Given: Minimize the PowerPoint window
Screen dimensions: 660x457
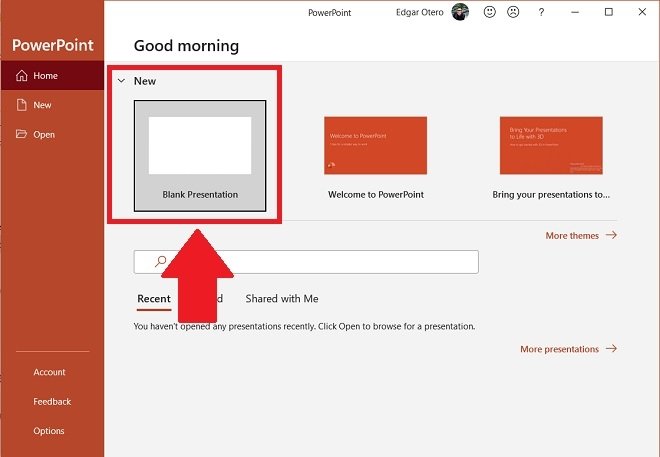Looking at the screenshot, I should coord(575,12).
